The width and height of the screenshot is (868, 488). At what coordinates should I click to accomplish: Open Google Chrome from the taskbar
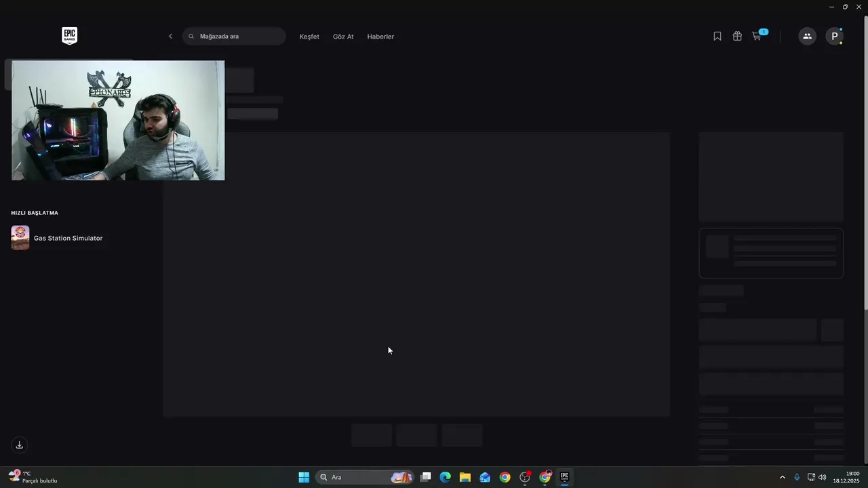click(x=505, y=477)
